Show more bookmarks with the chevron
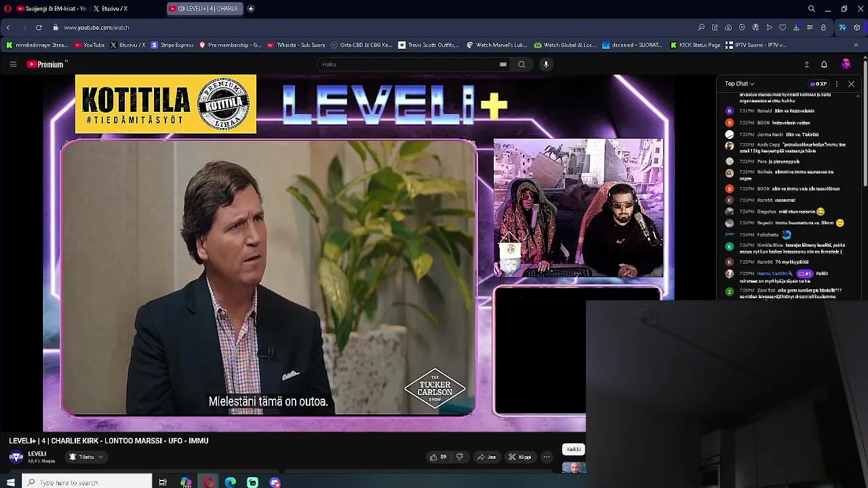 point(855,45)
